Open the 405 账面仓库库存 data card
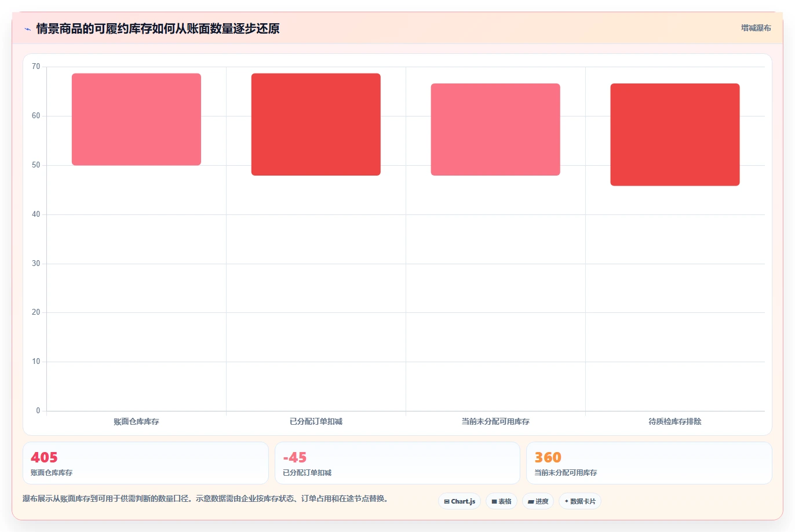The image size is (795, 532). [x=145, y=463]
